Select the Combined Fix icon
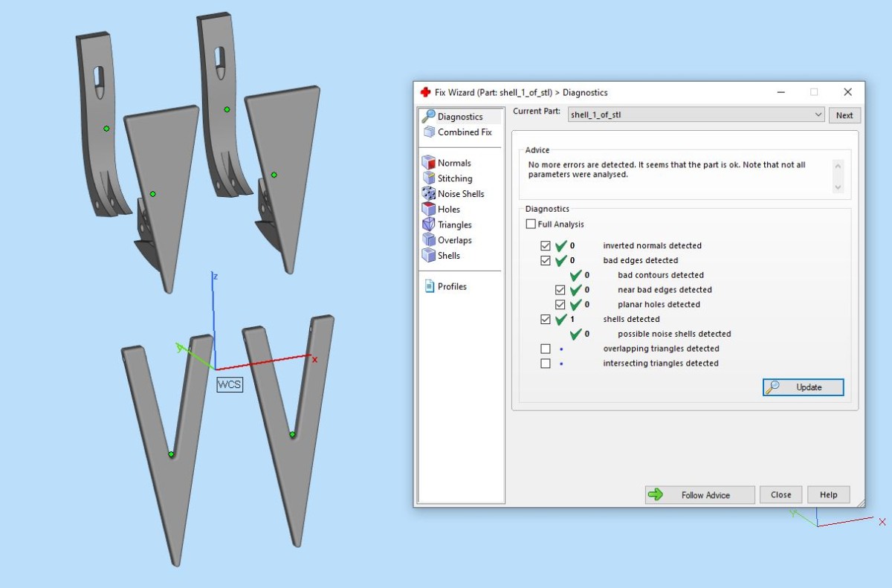Image resolution: width=892 pixels, height=588 pixels. click(x=429, y=132)
